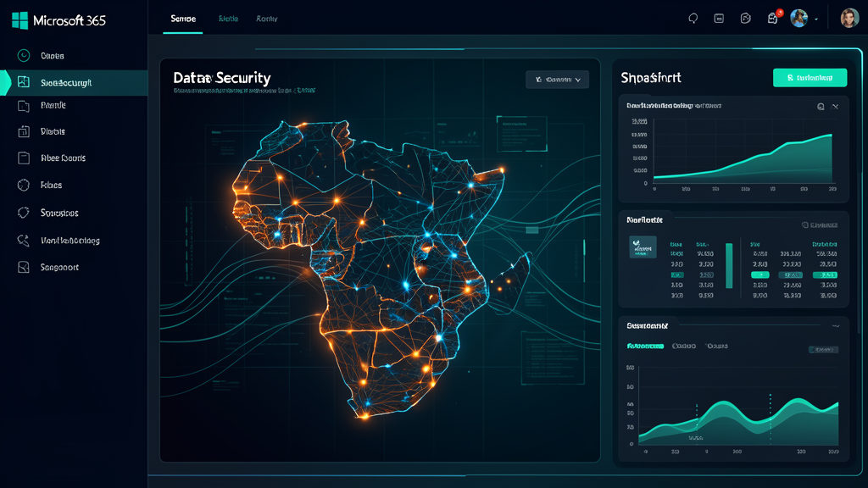This screenshot has width=868, height=488.
Task: Close the growth chart card with X
Action: click(835, 106)
